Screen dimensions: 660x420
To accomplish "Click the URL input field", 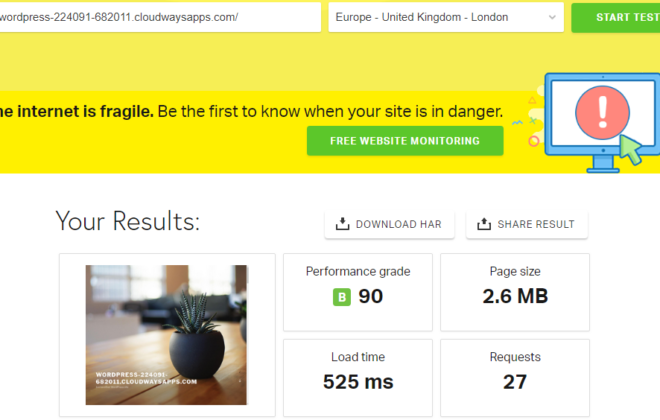I will point(160,17).
